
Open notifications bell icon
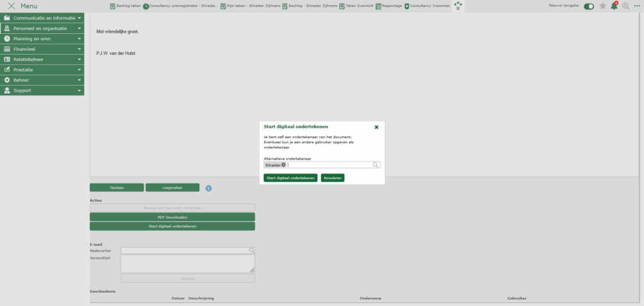[614, 6]
